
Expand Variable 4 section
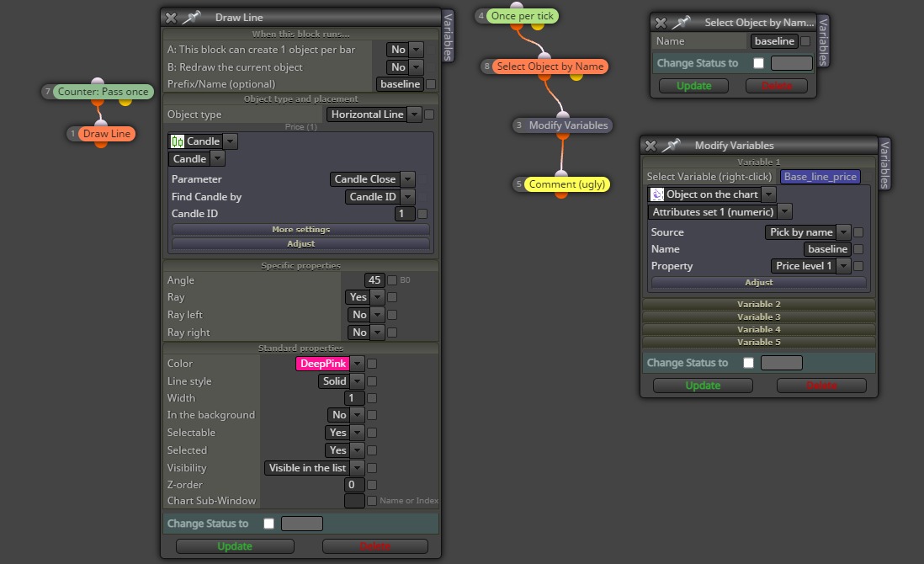pyautogui.click(x=758, y=329)
